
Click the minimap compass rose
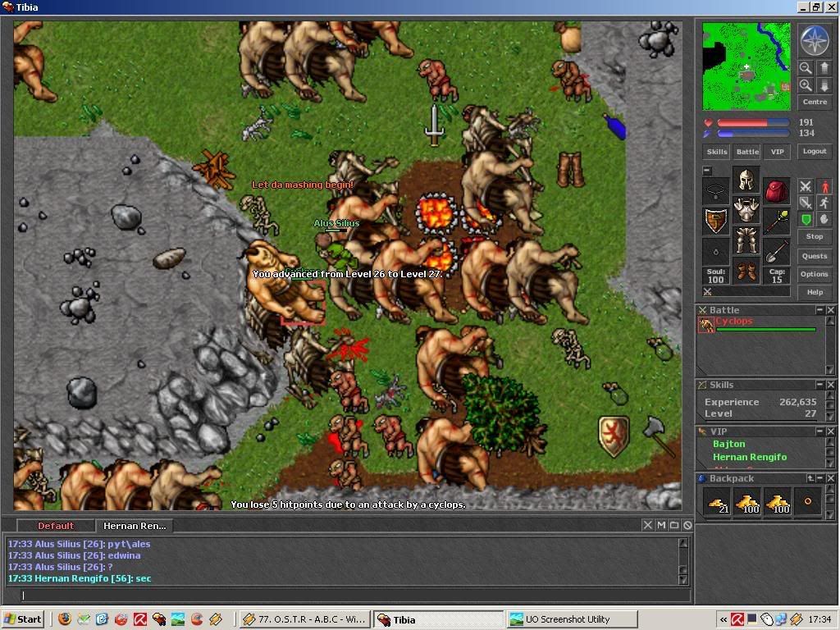coord(815,41)
